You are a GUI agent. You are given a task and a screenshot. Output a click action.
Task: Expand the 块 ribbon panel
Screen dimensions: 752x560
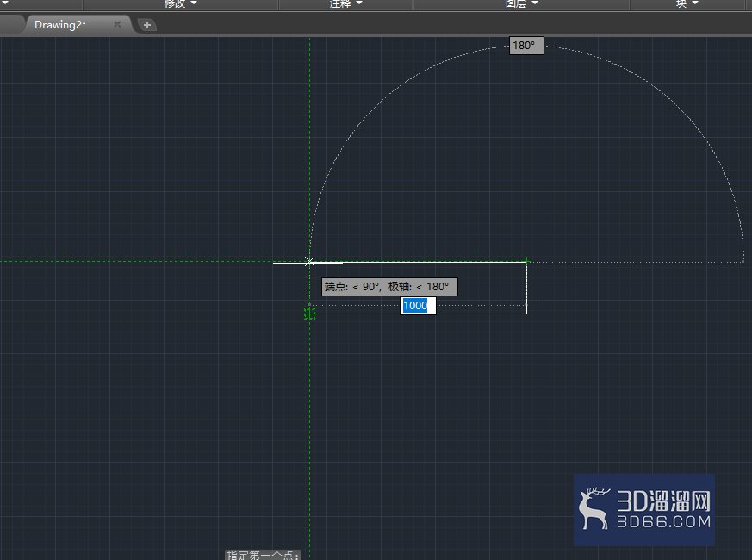point(687,3)
